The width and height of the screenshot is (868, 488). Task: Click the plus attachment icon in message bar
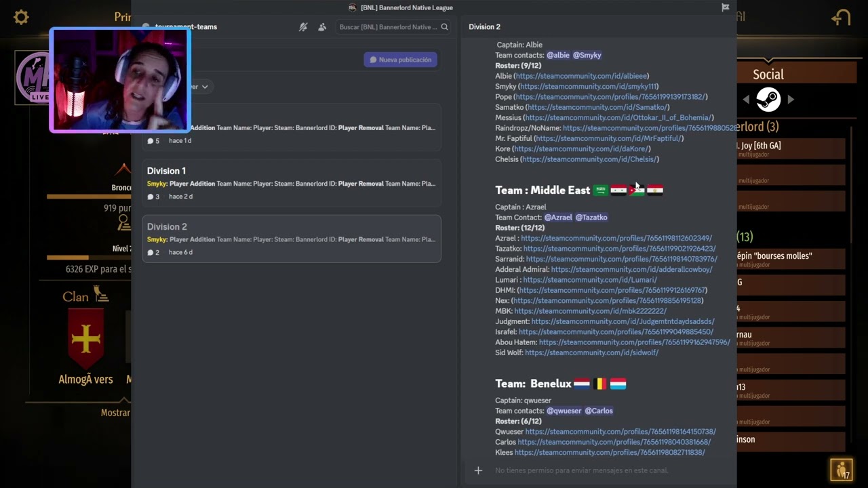click(478, 470)
